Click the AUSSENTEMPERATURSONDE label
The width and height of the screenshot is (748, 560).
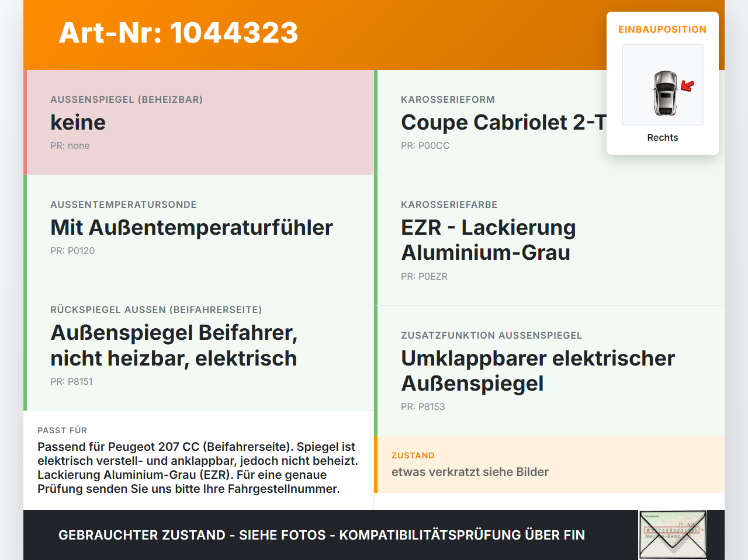[x=123, y=204]
